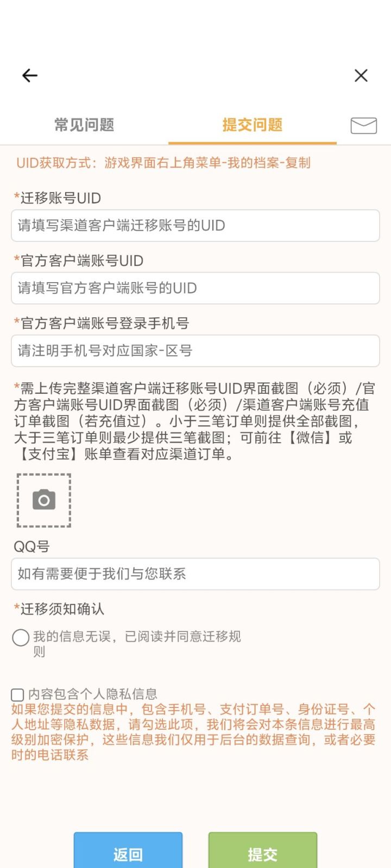391x868 pixels.
Task: Click the 官方客户端账号UID input field
Action: pos(195,288)
